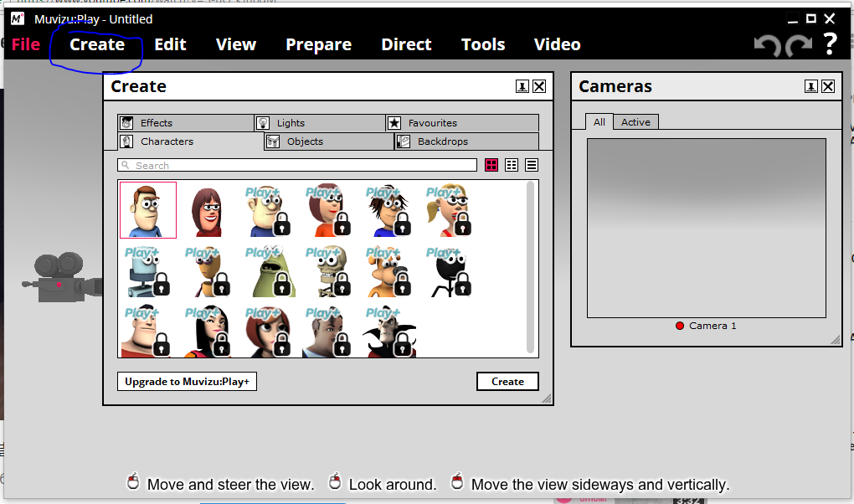This screenshot has height=504, width=854.
Task: Switch to the Lights tab
Action: pos(320,122)
